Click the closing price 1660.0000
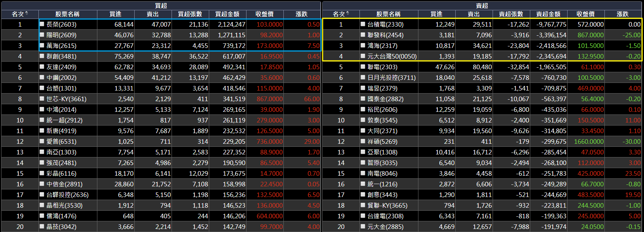This screenshot has width=644, height=232. pos(589,141)
